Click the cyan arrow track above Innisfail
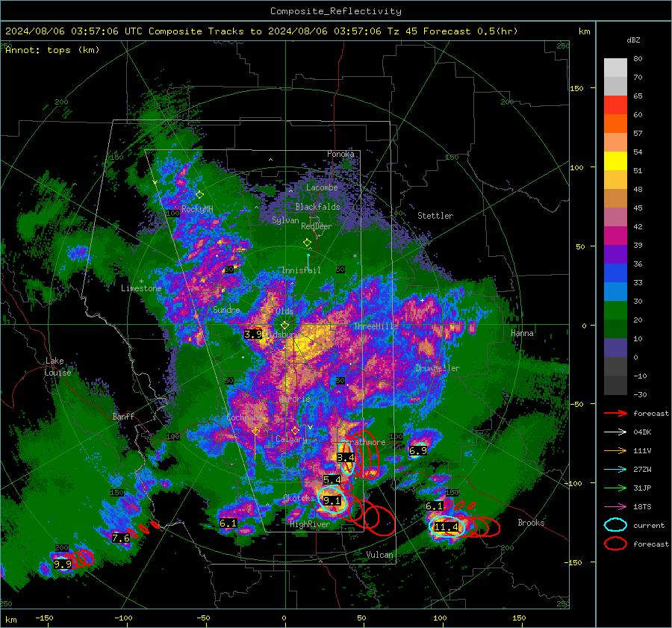The image size is (672, 628). click(x=308, y=261)
